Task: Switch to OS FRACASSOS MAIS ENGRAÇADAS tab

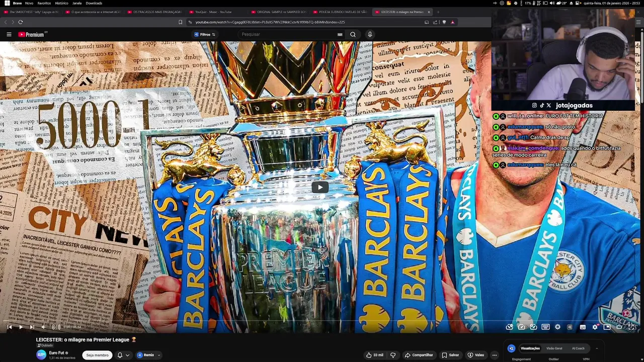Action: click(x=154, y=12)
